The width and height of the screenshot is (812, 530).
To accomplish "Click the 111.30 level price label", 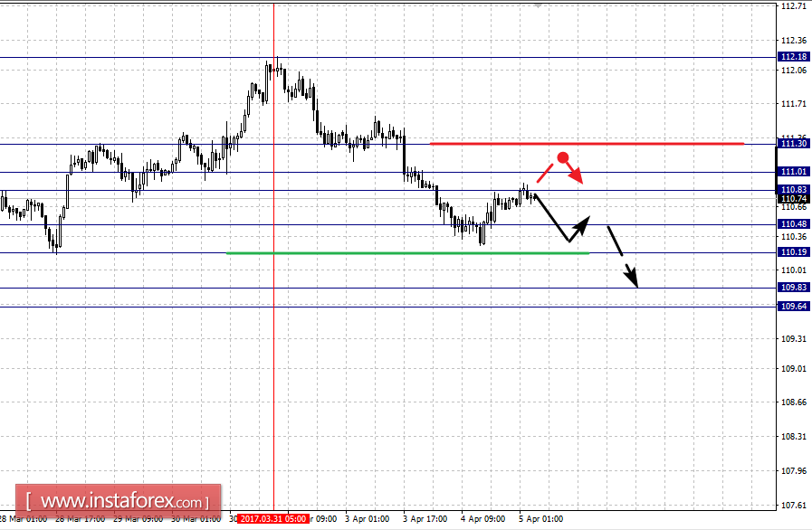I will tap(793, 144).
